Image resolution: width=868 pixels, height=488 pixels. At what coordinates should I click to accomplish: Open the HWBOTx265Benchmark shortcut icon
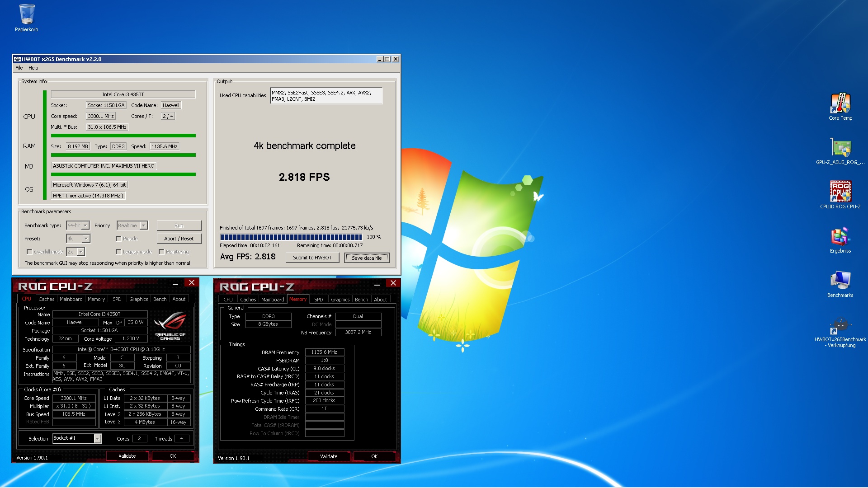tap(840, 333)
